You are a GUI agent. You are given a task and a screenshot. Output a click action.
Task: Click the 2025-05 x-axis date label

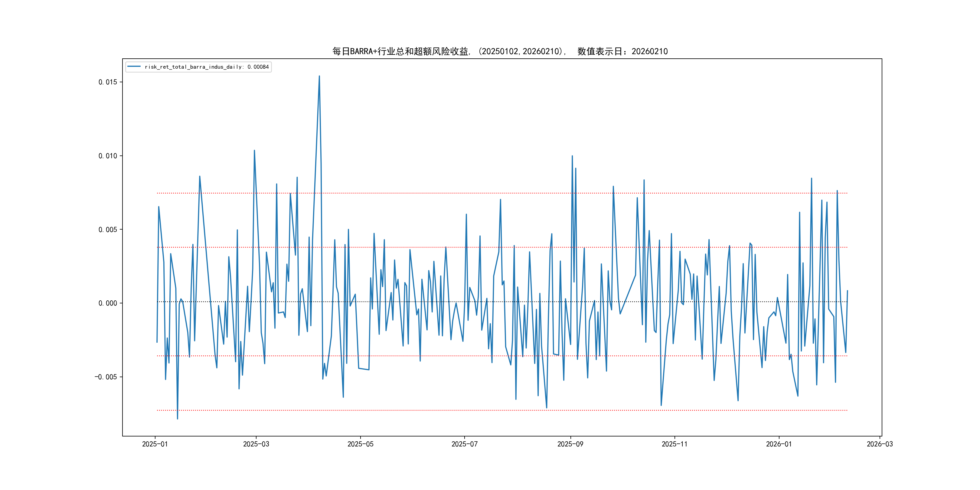[360, 444]
